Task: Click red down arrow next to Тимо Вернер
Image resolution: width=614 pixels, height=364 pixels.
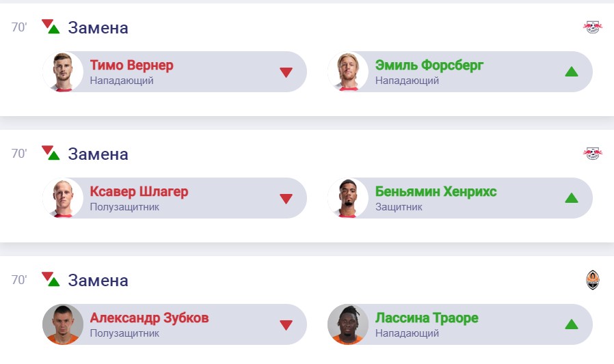Action: pyautogui.click(x=286, y=72)
